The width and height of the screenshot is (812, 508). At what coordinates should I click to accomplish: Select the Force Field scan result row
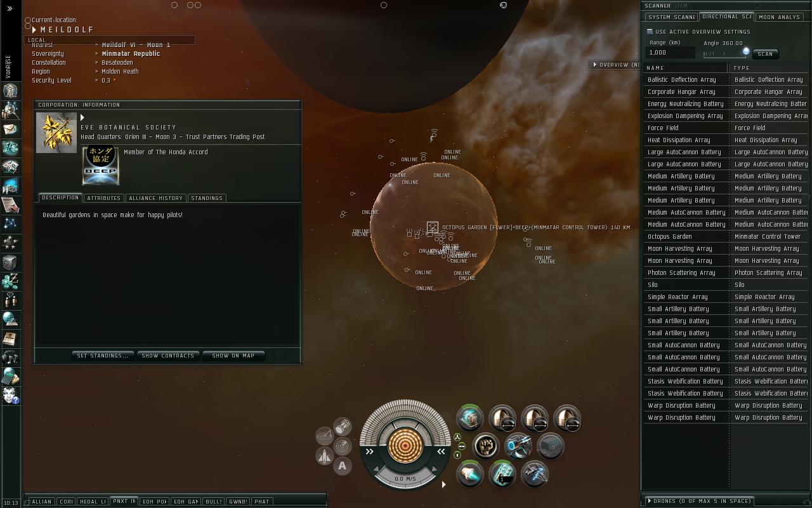point(726,128)
